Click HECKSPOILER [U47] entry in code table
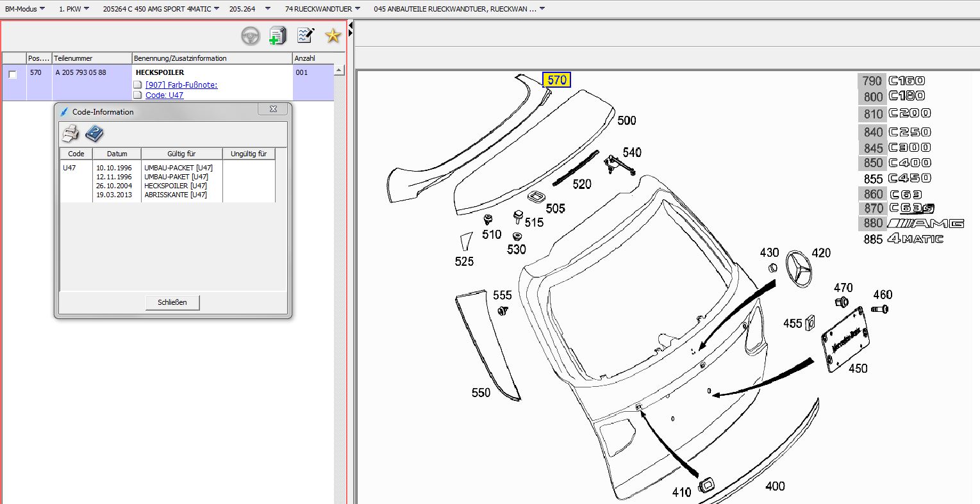 tap(176, 186)
